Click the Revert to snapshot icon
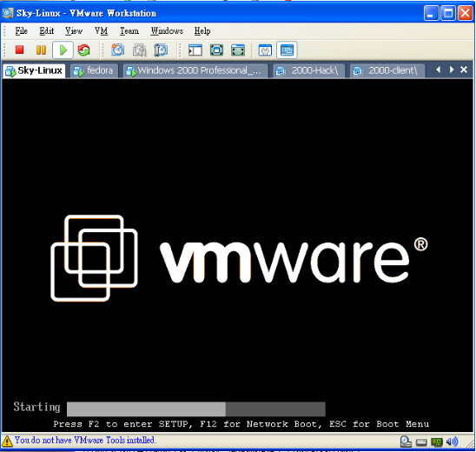 coord(139,50)
